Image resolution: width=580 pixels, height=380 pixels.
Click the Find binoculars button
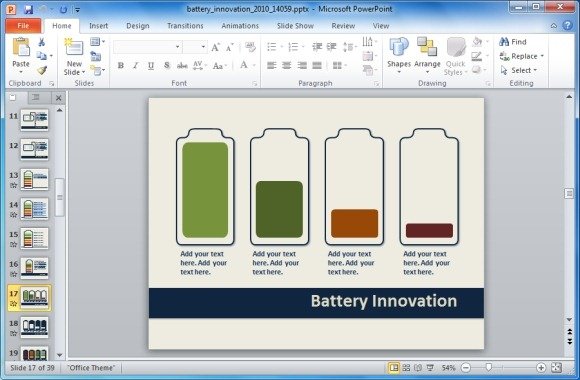pyautogui.click(x=513, y=42)
